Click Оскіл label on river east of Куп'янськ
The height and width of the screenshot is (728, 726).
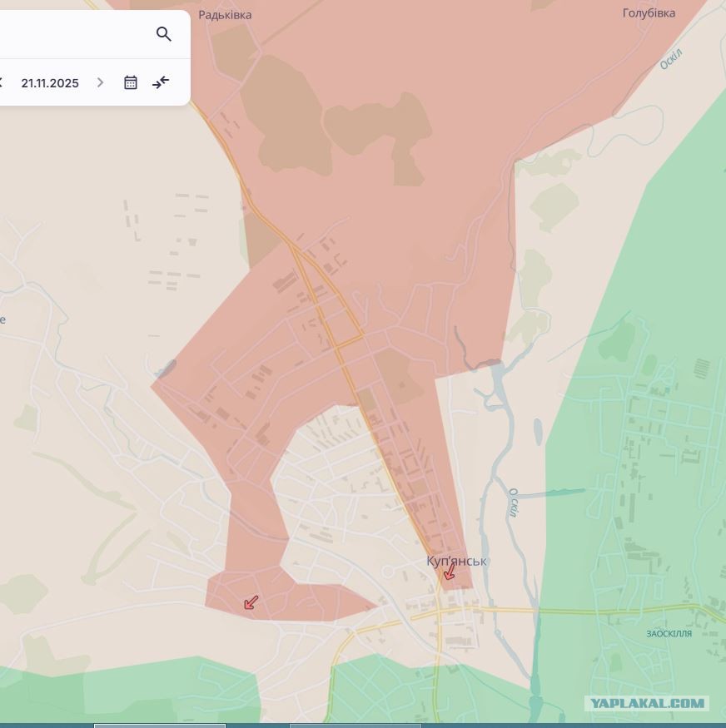tap(513, 503)
